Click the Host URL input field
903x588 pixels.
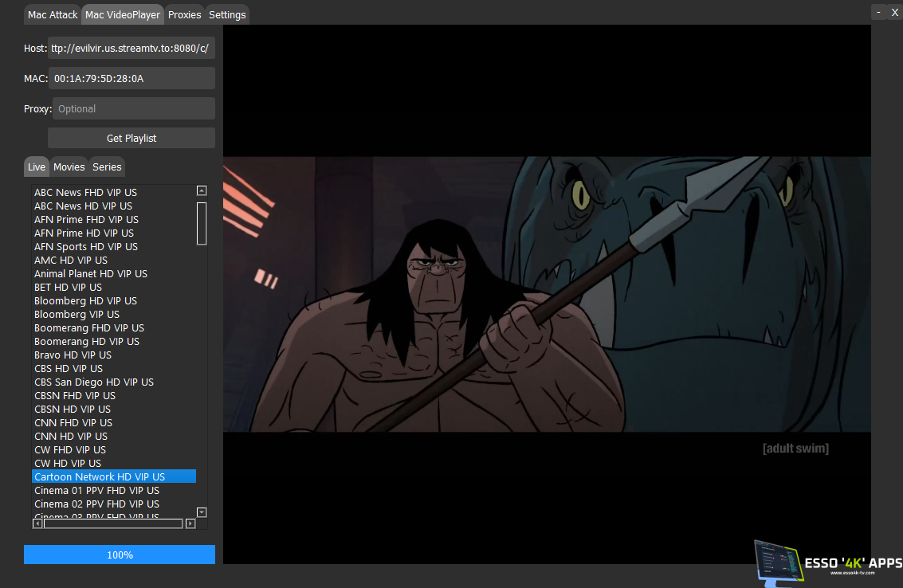pyautogui.click(x=132, y=48)
